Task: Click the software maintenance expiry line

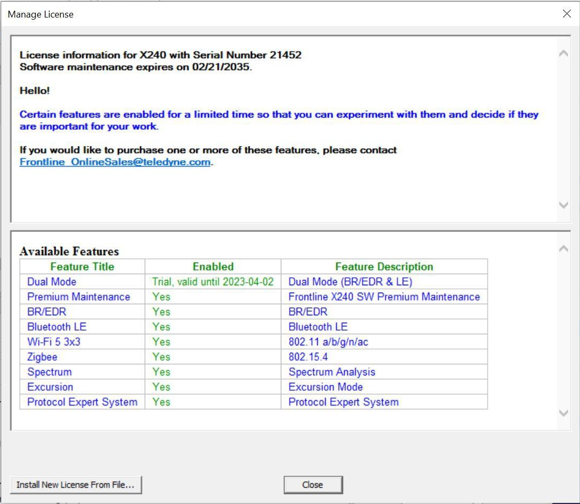Action: pyautogui.click(x=136, y=67)
